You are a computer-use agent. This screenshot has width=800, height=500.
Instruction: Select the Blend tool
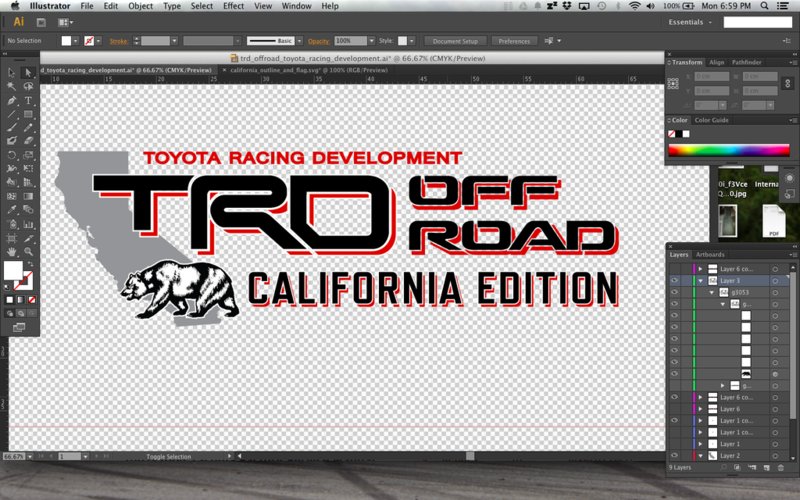point(28,210)
